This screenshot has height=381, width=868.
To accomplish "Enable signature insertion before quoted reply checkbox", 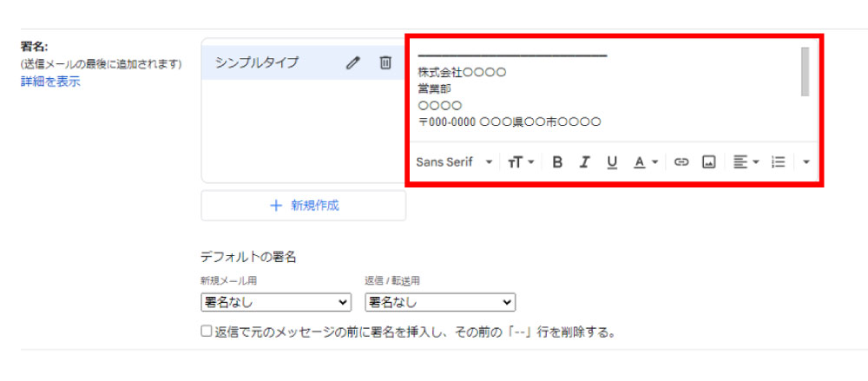I will coord(207,332).
